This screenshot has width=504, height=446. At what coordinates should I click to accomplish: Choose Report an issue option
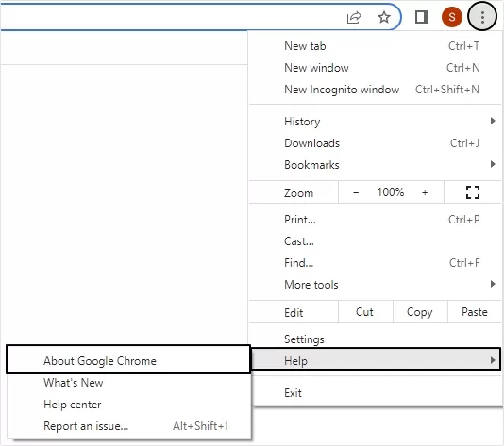point(129,426)
